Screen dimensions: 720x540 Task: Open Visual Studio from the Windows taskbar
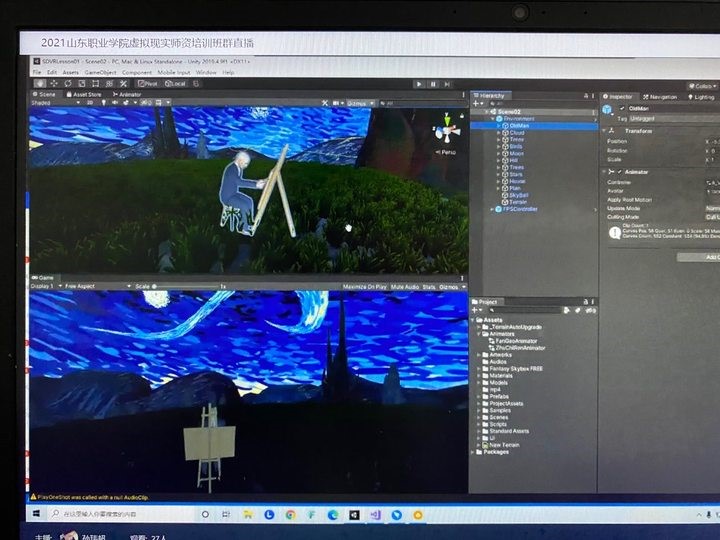[x=375, y=514]
